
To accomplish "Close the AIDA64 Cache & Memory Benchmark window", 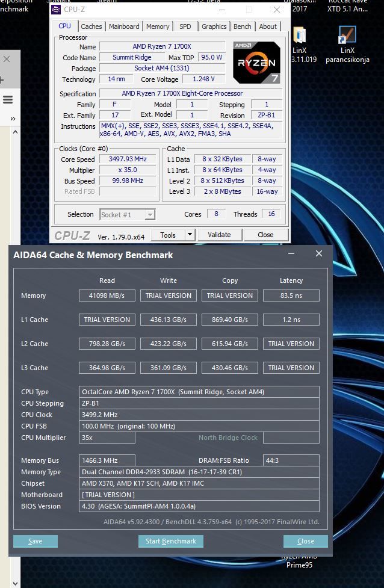I will click(319, 253).
